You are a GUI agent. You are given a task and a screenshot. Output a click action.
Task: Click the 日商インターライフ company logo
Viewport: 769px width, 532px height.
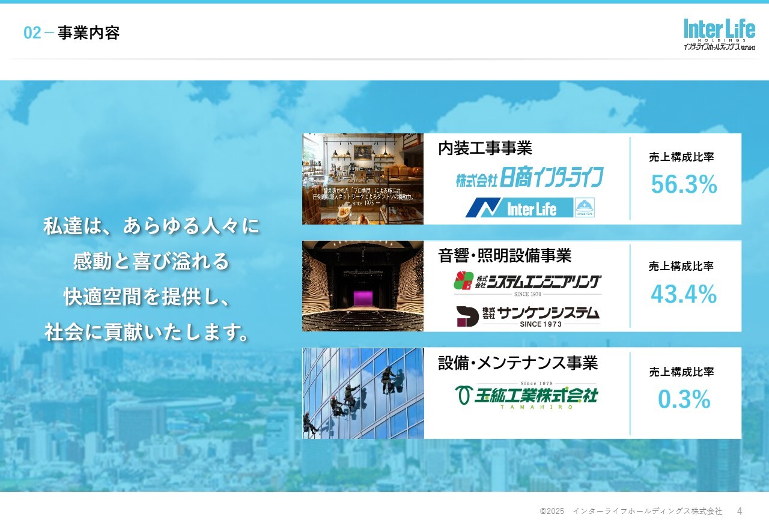(x=529, y=178)
